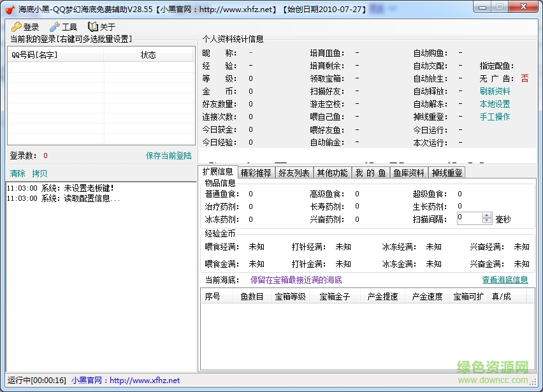The height and width of the screenshot is (392, 543).
Task: Toggle the 无广告 setting showing 否
Action: [524, 78]
